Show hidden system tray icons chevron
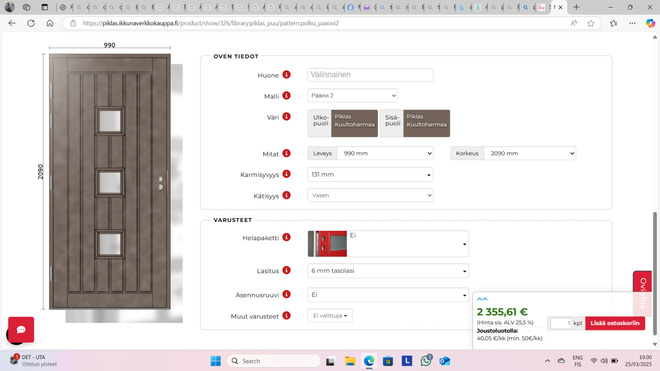 click(547, 361)
